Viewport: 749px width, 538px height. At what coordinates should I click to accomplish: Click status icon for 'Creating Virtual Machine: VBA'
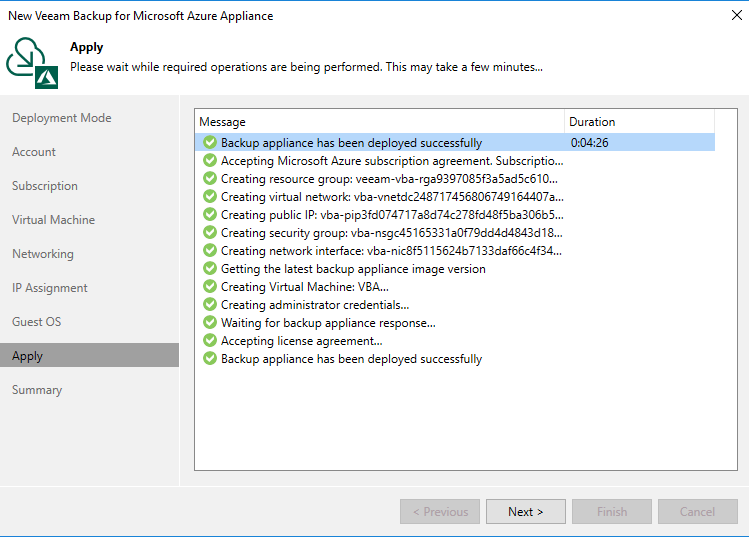click(x=210, y=287)
